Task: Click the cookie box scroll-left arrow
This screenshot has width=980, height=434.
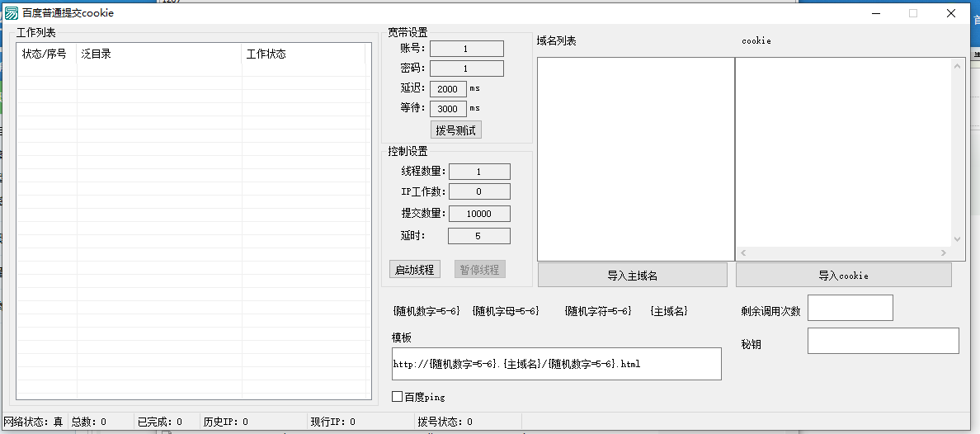Action: pyautogui.click(x=743, y=253)
